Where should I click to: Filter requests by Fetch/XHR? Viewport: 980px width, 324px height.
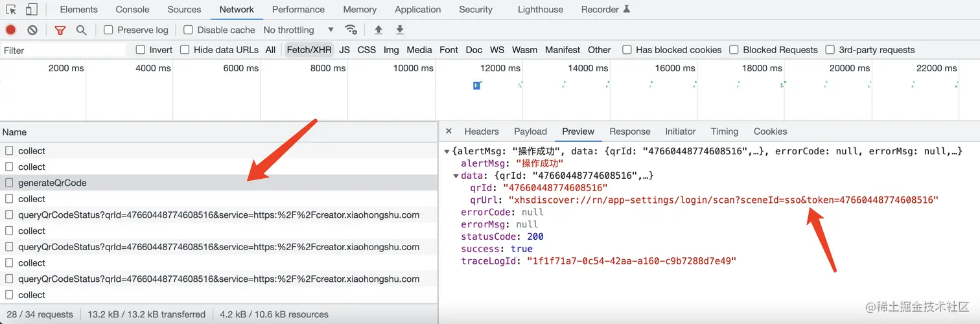click(x=309, y=50)
